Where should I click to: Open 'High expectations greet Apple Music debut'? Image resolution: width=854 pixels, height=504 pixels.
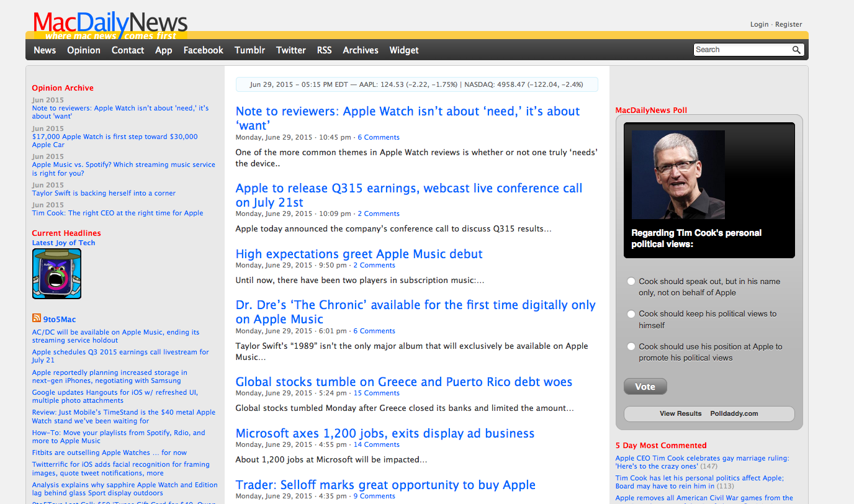tap(359, 254)
